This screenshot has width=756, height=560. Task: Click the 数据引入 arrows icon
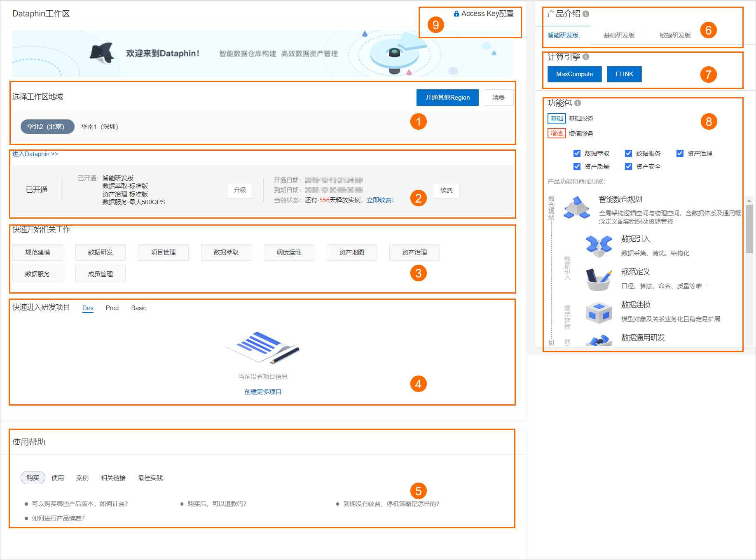(599, 246)
